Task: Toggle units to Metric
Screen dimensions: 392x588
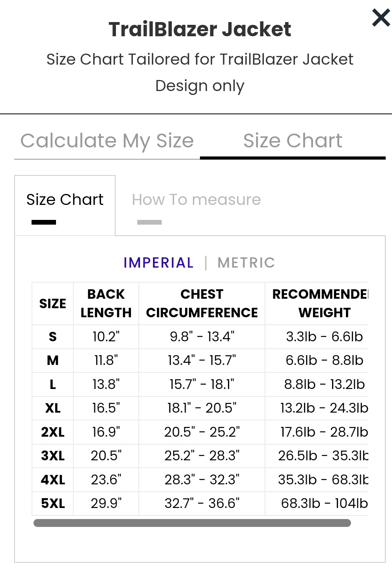Action: [x=246, y=262]
